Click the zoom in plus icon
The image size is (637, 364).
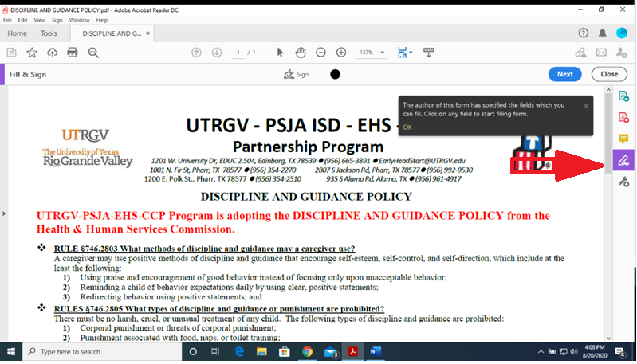click(x=341, y=53)
